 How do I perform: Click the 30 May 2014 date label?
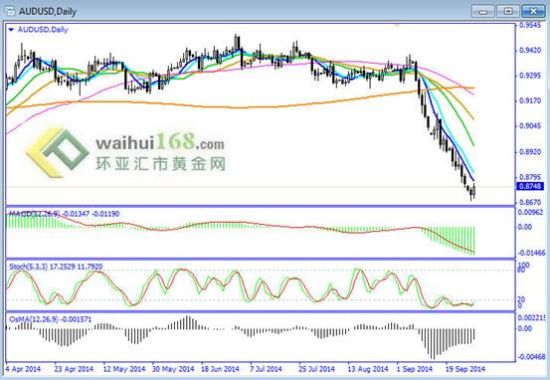[173, 369]
